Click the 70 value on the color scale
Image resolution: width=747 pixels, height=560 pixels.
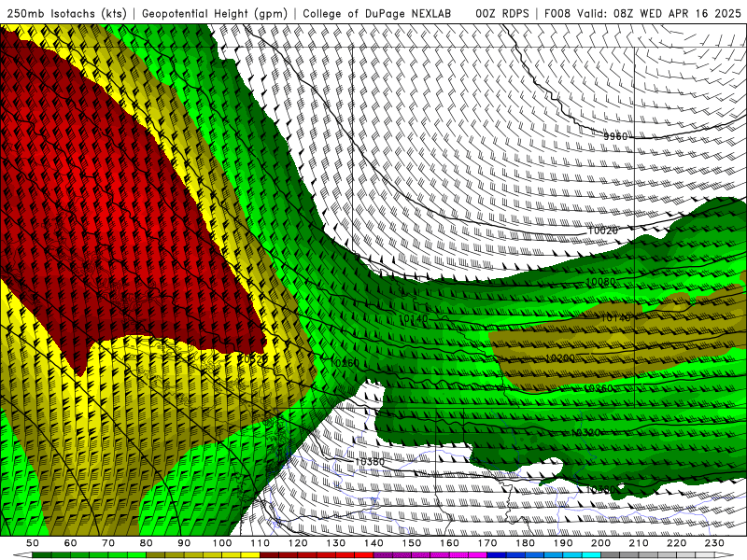108,543
